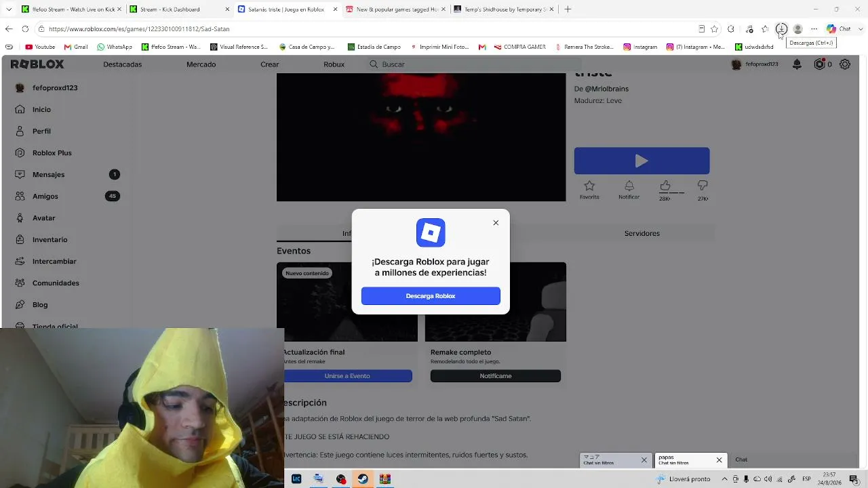The height and width of the screenshot is (488, 868).
Task: Open the Copilot Chat button in the browser
Action: [x=839, y=29]
